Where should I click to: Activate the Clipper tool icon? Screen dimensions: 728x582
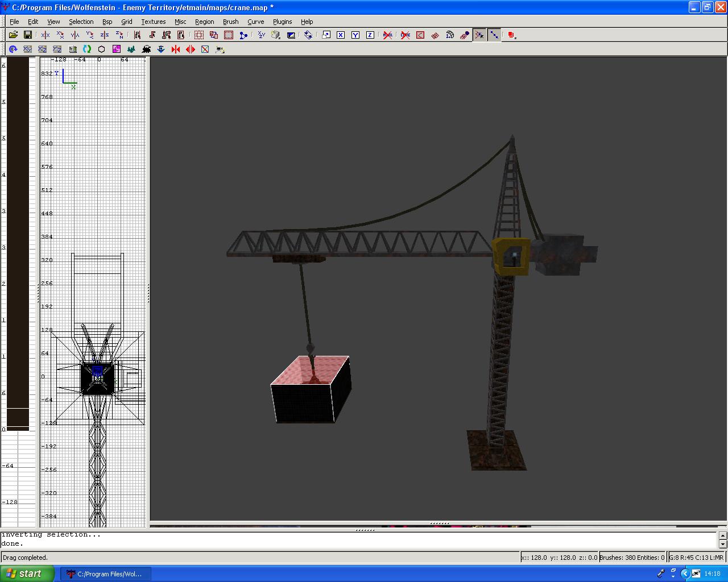tap(243, 35)
